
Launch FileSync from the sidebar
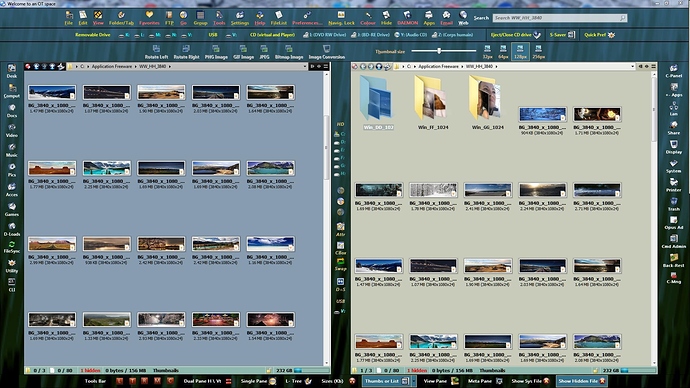11,247
